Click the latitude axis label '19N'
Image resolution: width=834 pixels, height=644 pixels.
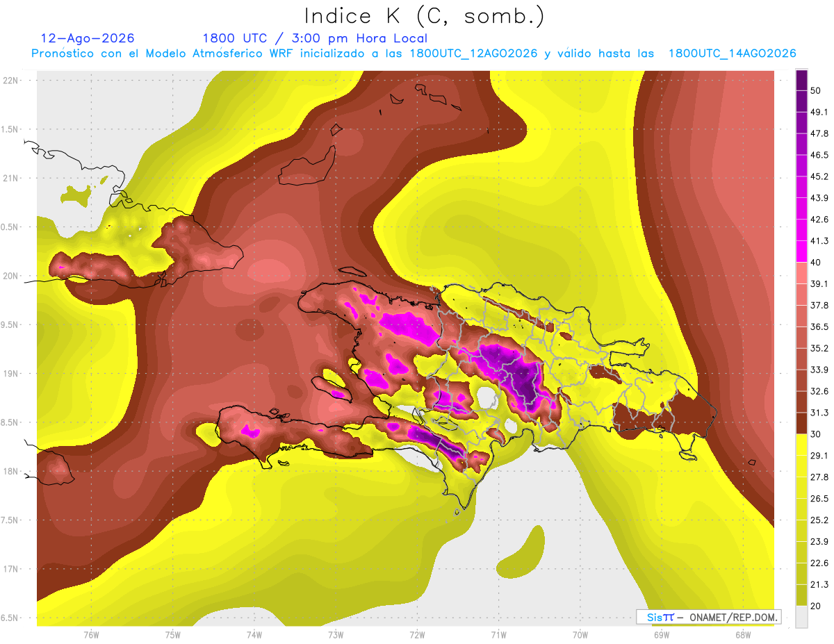[x=12, y=374]
